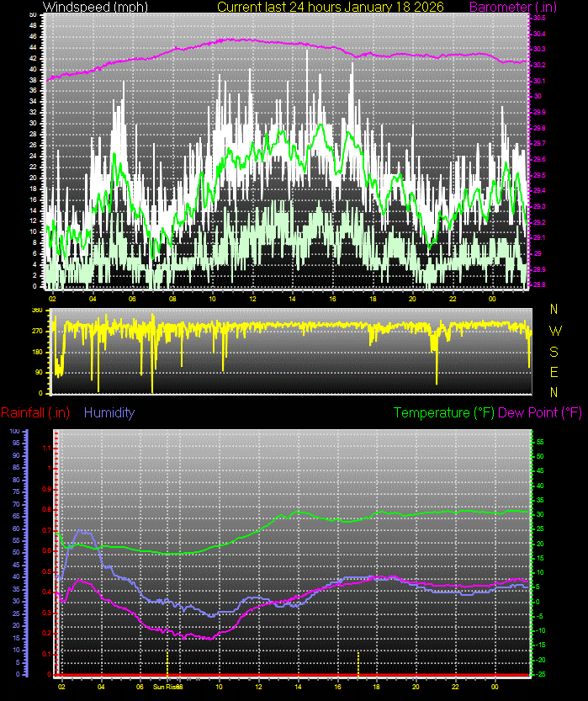Click the humidity peak on the blue line
Image resolution: width=588 pixels, height=701 pixels.
pyautogui.click(x=82, y=531)
